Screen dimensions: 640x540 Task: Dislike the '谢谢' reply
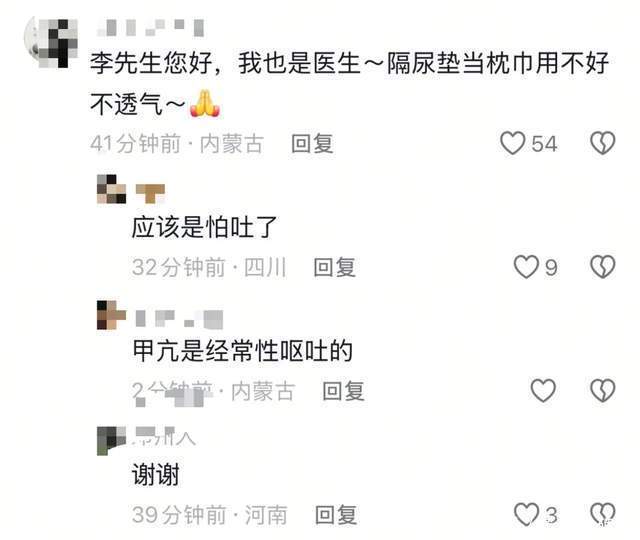coord(603,514)
